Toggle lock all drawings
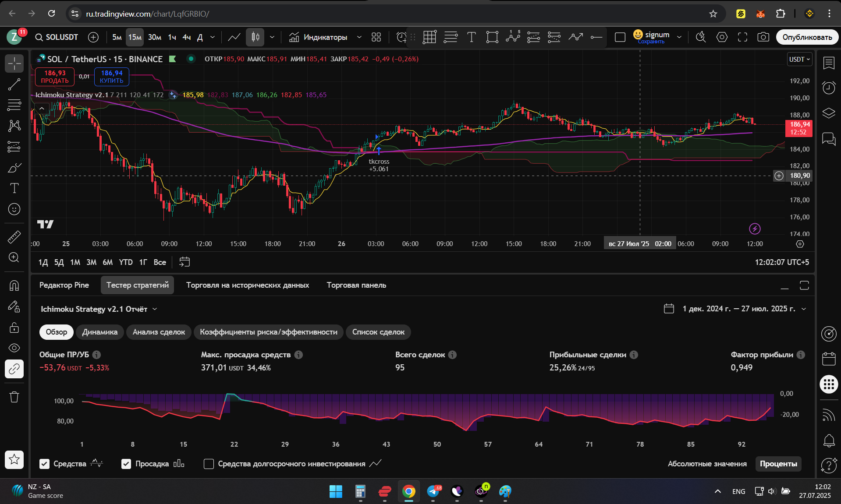This screenshot has width=841, height=504. point(14,327)
